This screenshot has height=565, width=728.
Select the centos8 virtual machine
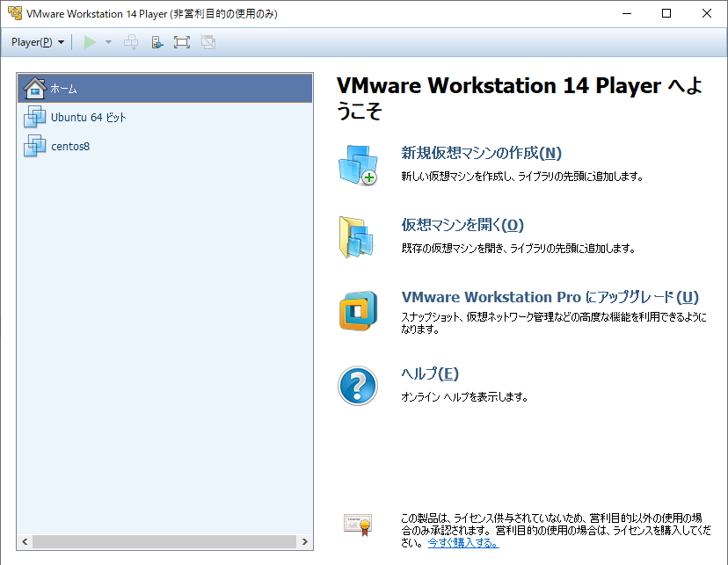[x=164, y=146]
